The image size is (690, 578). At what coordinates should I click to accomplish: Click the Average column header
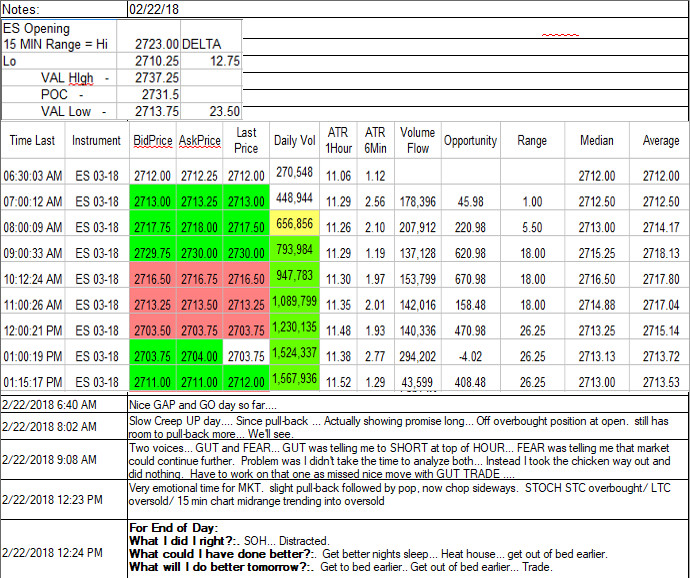pyautogui.click(x=661, y=140)
